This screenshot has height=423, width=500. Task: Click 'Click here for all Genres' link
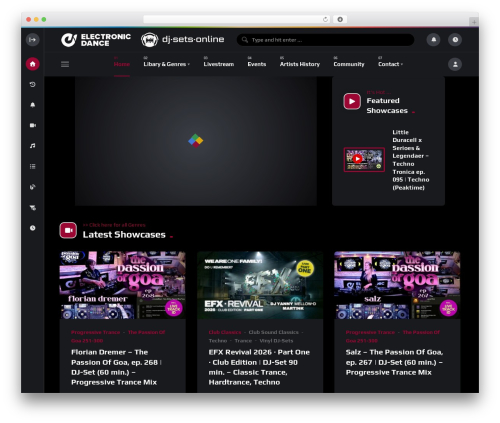tap(114, 225)
